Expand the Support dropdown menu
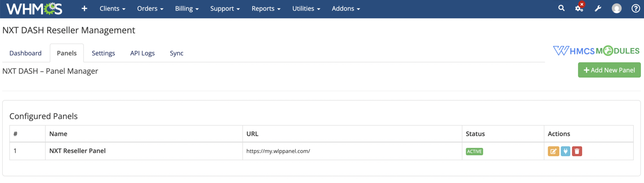 [x=225, y=9]
